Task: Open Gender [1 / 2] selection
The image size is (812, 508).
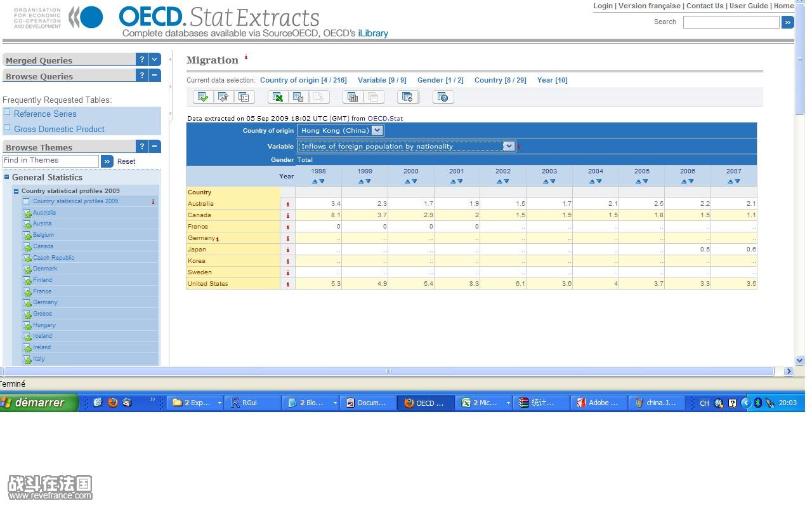Action: pyautogui.click(x=440, y=80)
